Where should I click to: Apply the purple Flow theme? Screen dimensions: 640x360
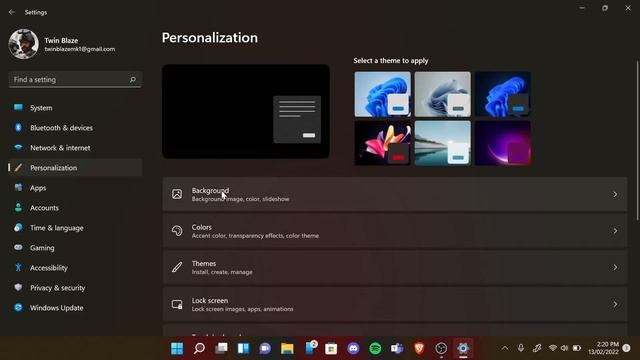503,143
